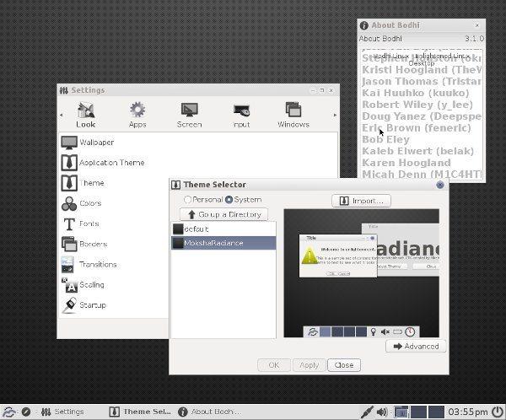506x420 pixels.
Task: Click the power button in taskbar
Action: (498, 412)
